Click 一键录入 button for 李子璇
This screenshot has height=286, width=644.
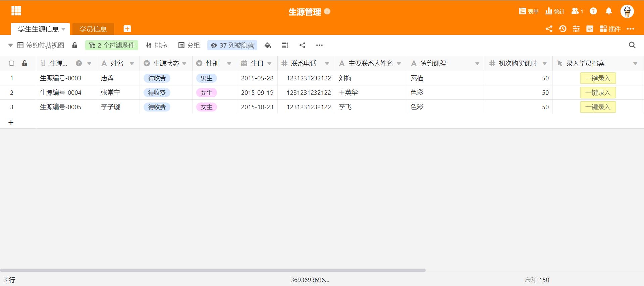point(598,107)
